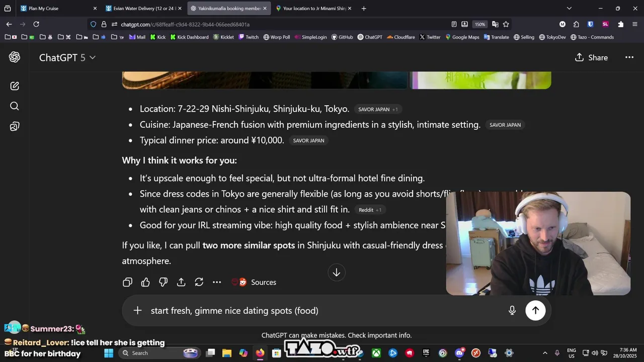Open the TokyoDev bookmark
The image size is (644, 362).
click(x=552, y=37)
